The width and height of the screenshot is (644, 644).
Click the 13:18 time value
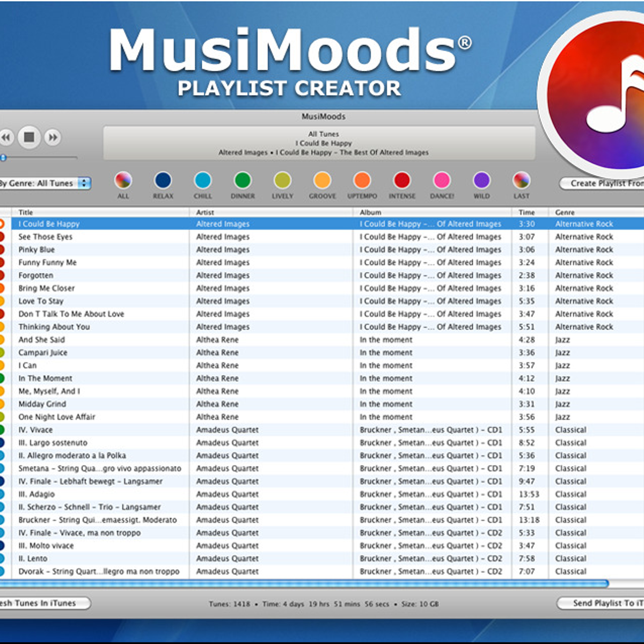(529, 520)
